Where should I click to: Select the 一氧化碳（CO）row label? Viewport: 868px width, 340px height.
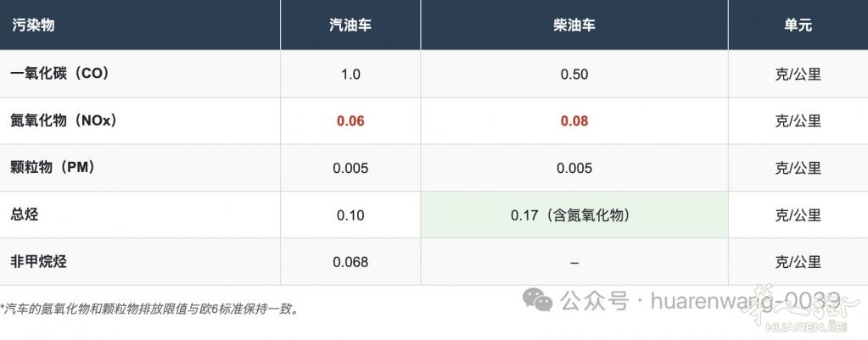pyautogui.click(x=59, y=74)
